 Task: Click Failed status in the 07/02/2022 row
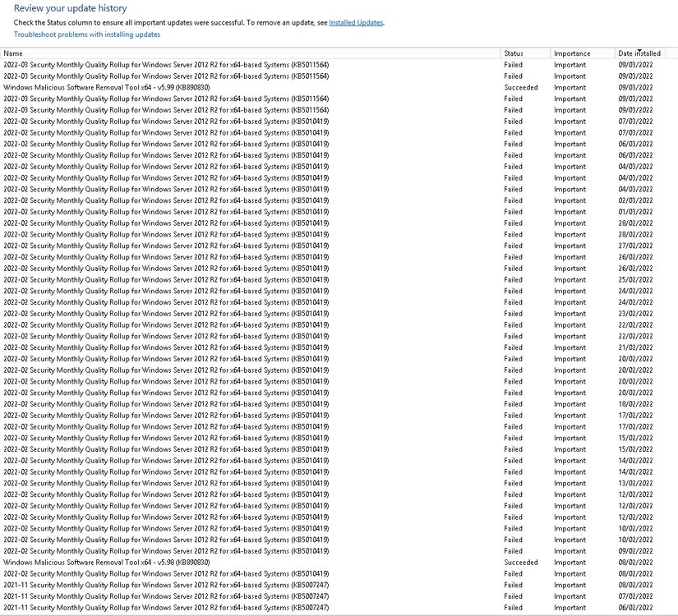coord(514,596)
